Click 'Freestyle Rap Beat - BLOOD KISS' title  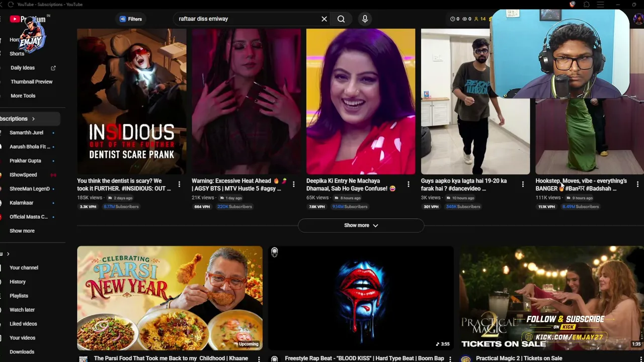(364, 358)
